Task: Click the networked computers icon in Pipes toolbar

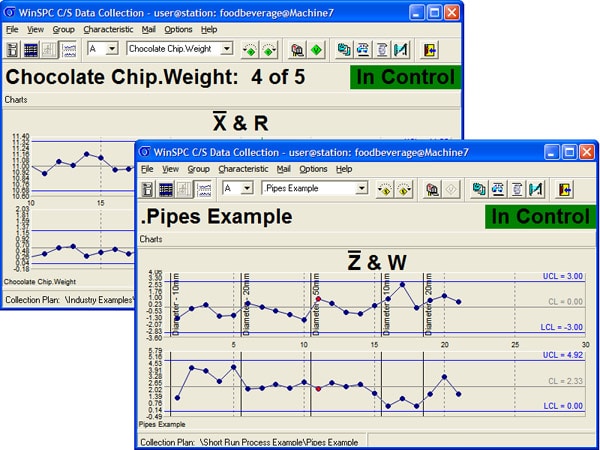Action: [x=479, y=188]
